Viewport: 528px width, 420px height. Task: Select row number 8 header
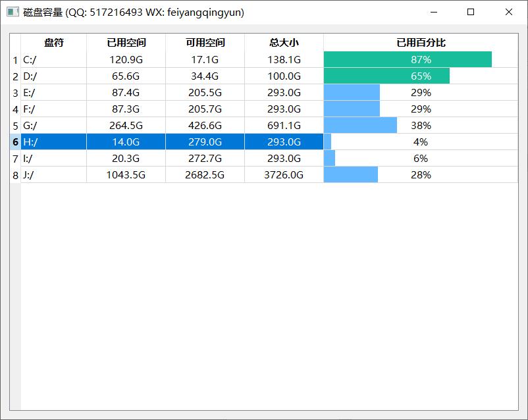click(15, 175)
